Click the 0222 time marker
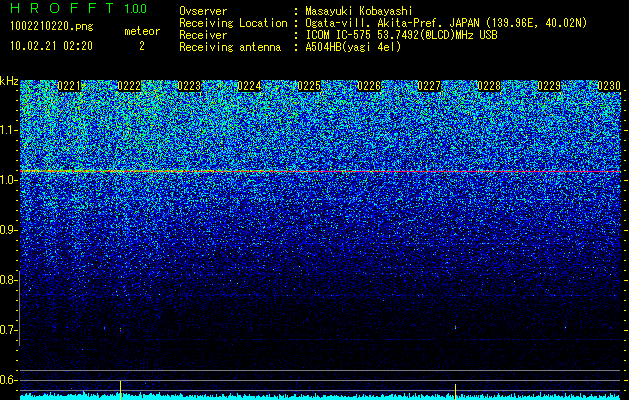Screen dimensions: 629x400 pyautogui.click(x=129, y=86)
